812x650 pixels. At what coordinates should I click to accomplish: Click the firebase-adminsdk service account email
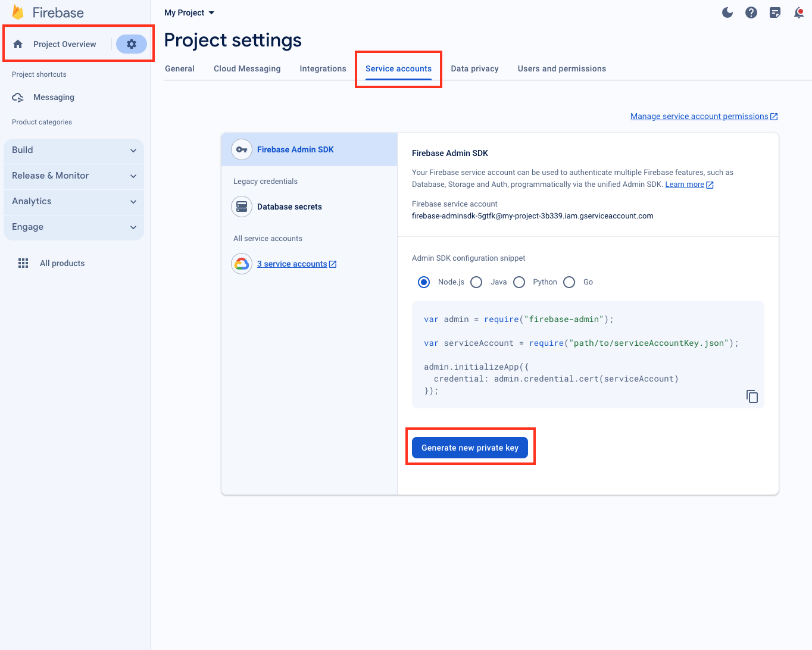coord(533,216)
